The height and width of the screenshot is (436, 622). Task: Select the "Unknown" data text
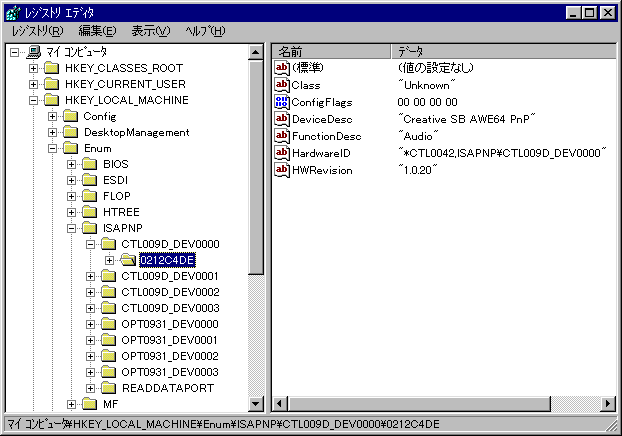427,85
